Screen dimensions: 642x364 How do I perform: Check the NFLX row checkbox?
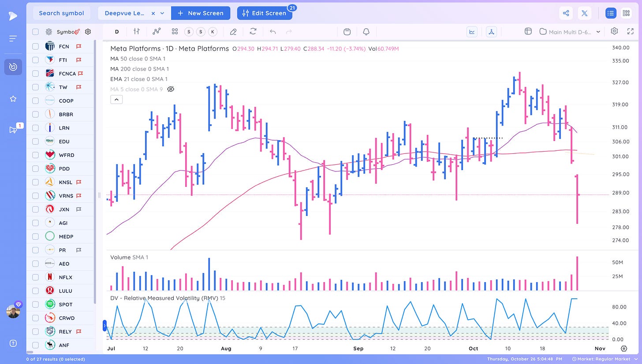click(35, 277)
